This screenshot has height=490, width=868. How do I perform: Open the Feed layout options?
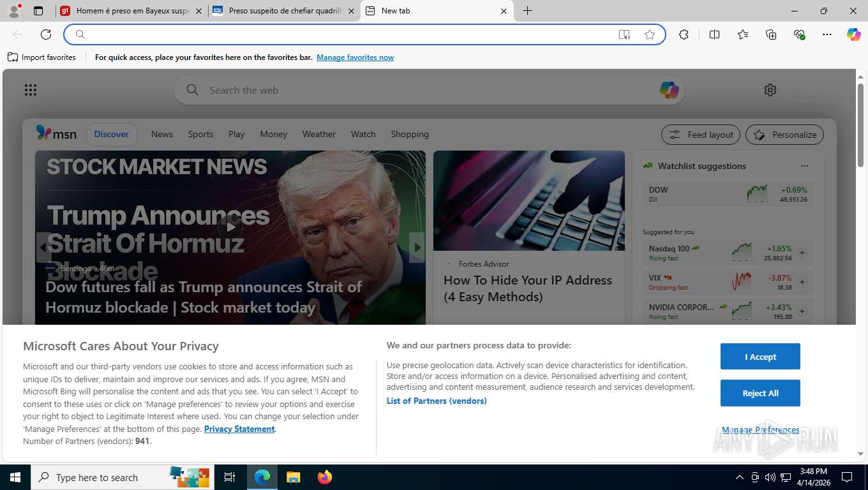tap(701, 135)
